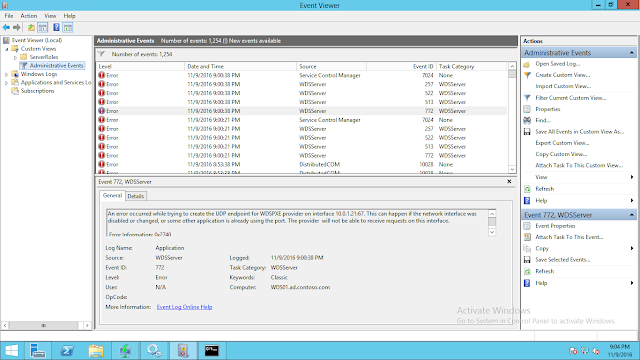Open Server Manager from taskbar
The height and width of the screenshot is (360, 640).
pyautogui.click(x=38, y=351)
